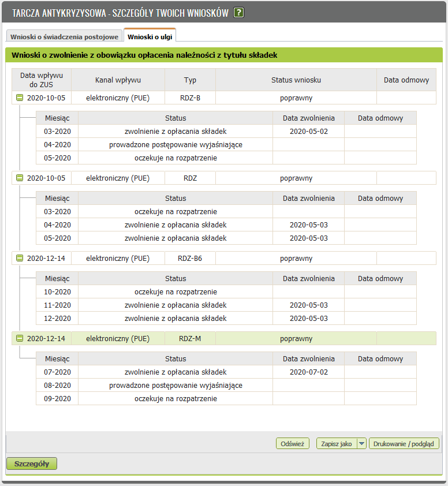Select the RDZ-B type cell

(x=190, y=98)
